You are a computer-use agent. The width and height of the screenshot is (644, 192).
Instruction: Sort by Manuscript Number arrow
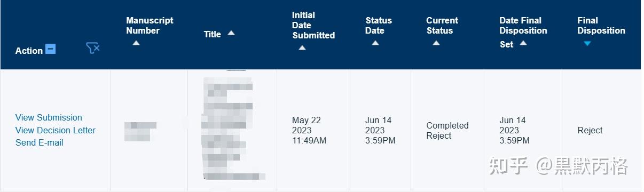(x=136, y=43)
